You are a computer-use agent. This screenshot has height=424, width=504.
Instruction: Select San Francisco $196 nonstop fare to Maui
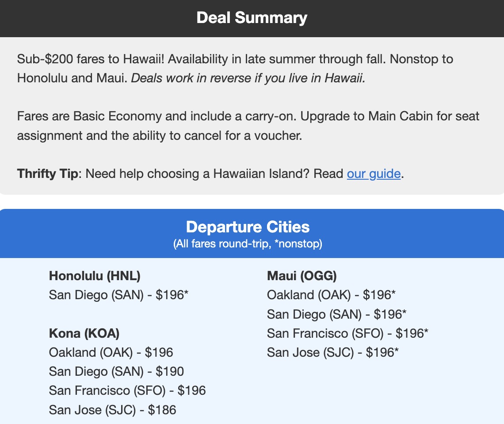(347, 333)
